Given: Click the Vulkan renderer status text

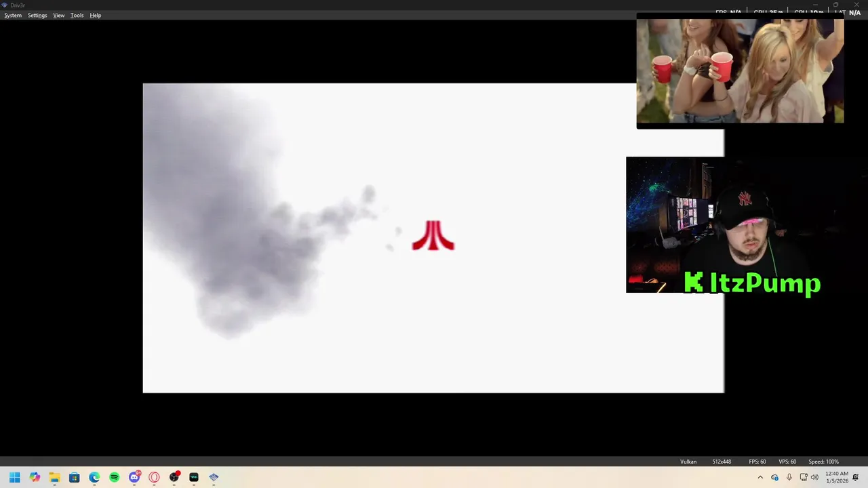Looking at the screenshot, I should click(x=688, y=462).
